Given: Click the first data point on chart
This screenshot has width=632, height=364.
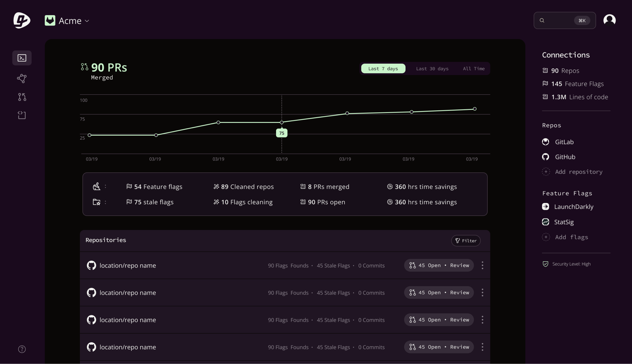Looking at the screenshot, I should click(x=89, y=135).
